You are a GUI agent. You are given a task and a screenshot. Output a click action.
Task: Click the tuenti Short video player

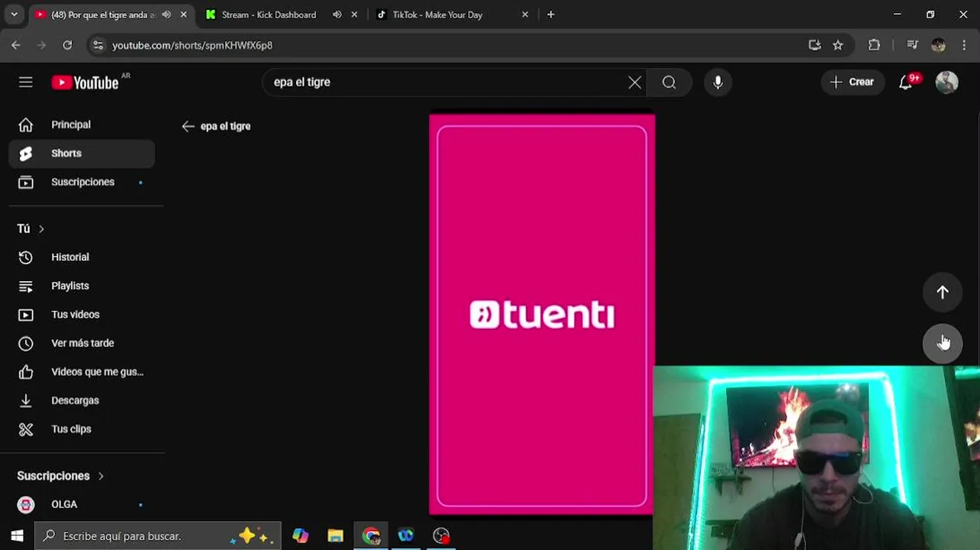pyautogui.click(x=542, y=315)
